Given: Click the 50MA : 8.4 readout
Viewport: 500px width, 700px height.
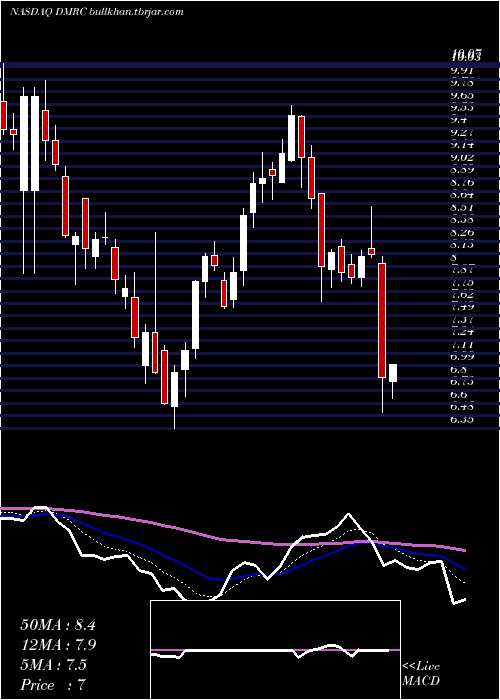Looking at the screenshot, I should point(58,625).
